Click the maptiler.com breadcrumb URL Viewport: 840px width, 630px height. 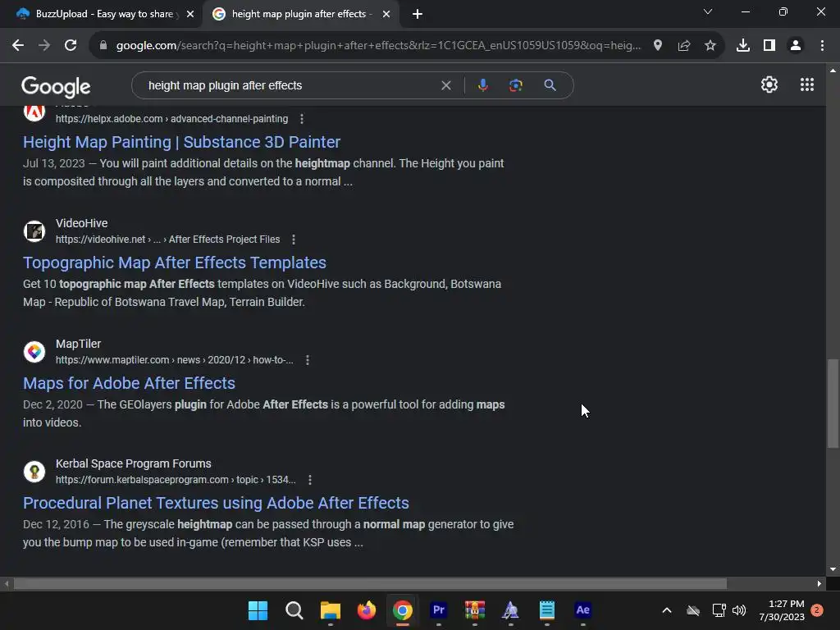coord(175,360)
